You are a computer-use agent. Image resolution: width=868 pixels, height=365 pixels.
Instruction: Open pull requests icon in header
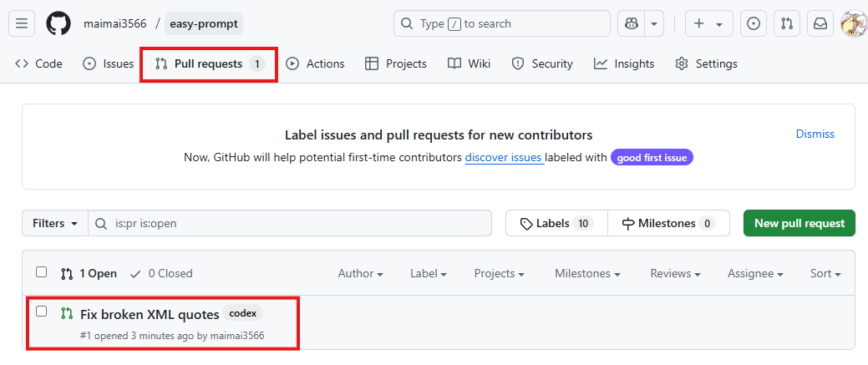(787, 24)
